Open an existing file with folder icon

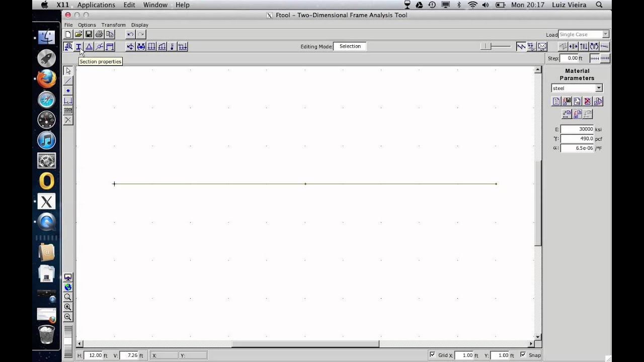[78, 34]
